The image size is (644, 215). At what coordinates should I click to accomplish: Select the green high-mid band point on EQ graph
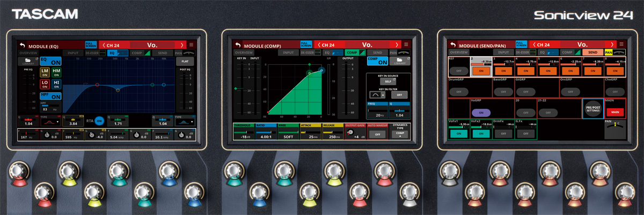(x=153, y=85)
